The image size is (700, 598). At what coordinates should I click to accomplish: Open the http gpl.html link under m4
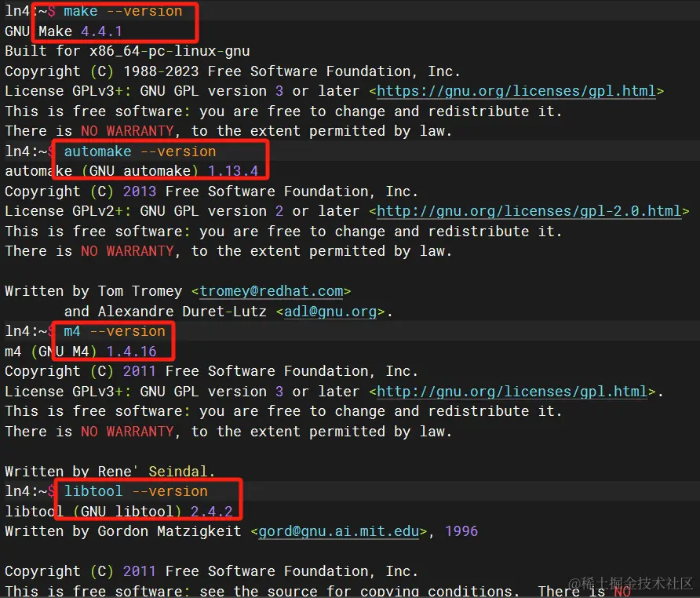(512, 392)
